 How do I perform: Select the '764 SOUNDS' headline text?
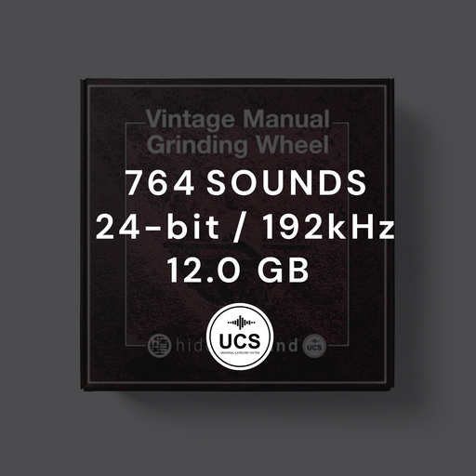pyautogui.click(x=246, y=183)
